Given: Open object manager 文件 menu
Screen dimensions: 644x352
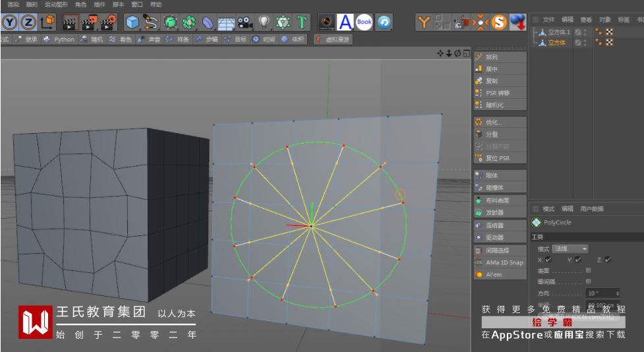Looking at the screenshot, I should [x=548, y=19].
